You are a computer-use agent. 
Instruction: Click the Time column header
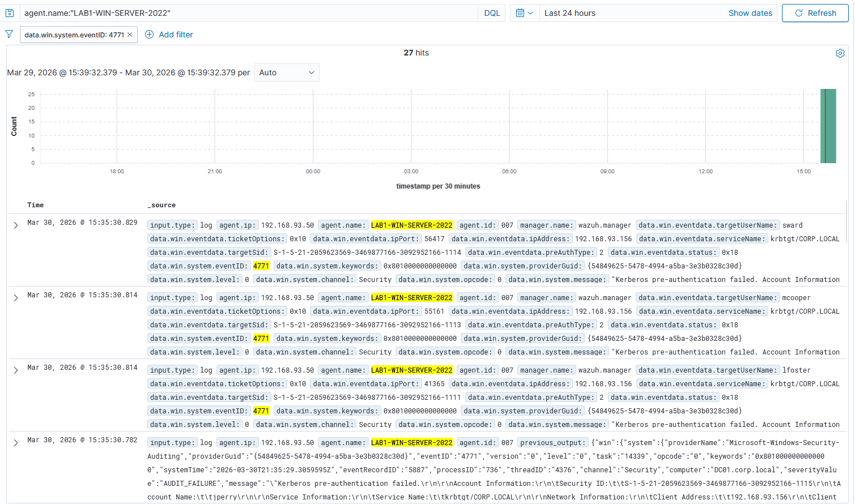(35, 205)
